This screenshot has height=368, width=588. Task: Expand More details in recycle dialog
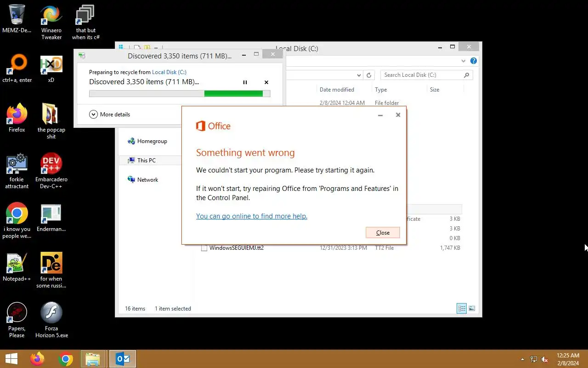[109, 115]
